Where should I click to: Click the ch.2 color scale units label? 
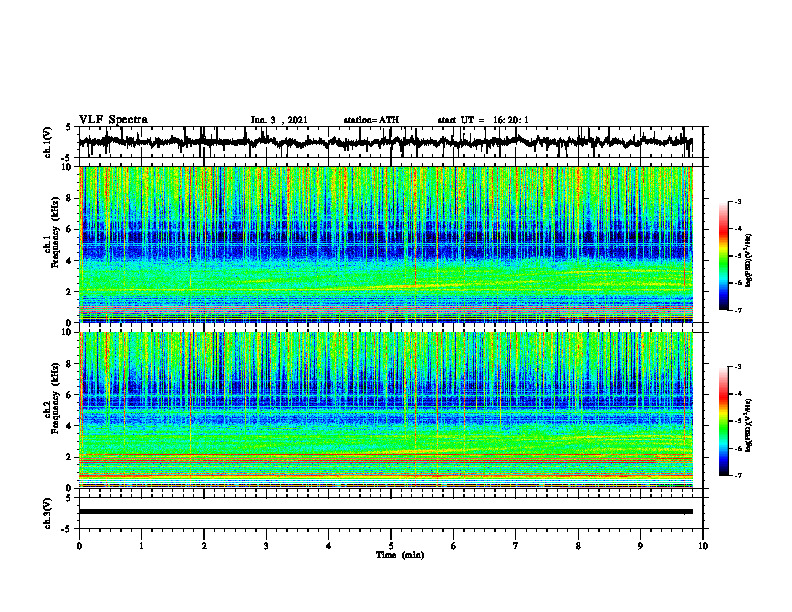pyautogui.click(x=749, y=425)
